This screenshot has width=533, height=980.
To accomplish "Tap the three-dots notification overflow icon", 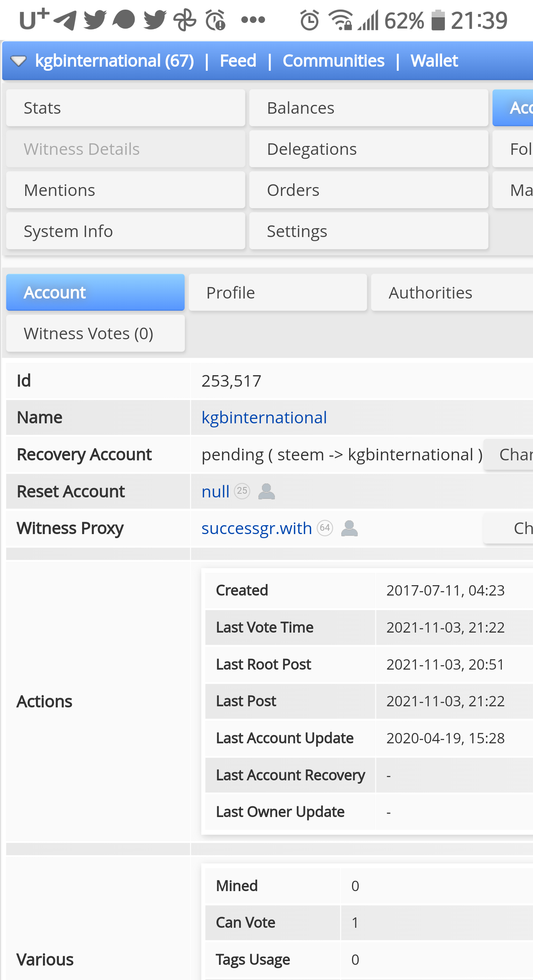I will pyautogui.click(x=253, y=20).
